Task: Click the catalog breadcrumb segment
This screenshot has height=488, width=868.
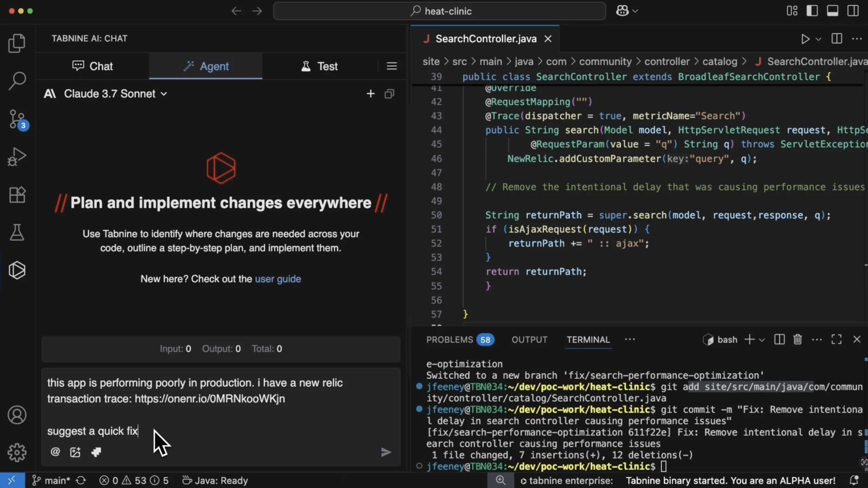Action: click(x=719, y=61)
